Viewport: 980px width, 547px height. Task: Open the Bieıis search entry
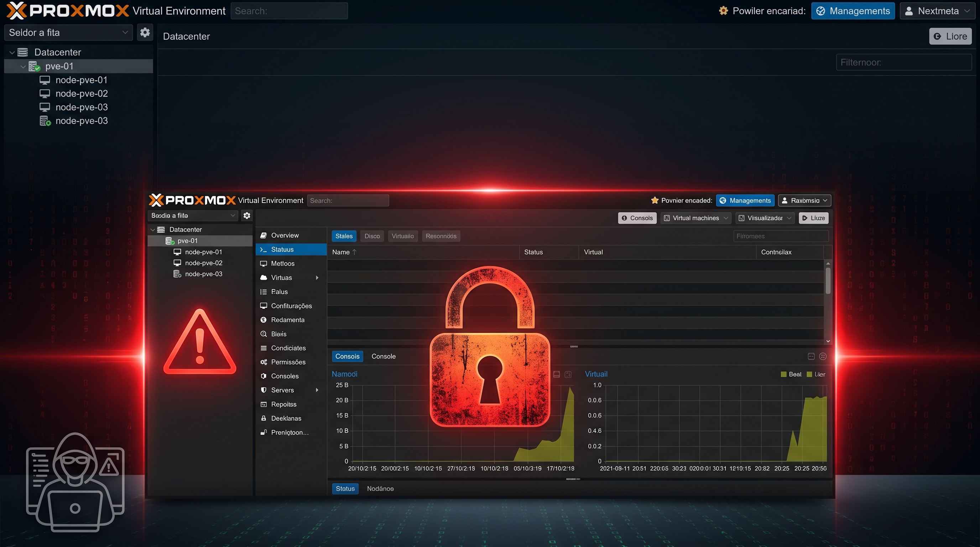coord(291,334)
